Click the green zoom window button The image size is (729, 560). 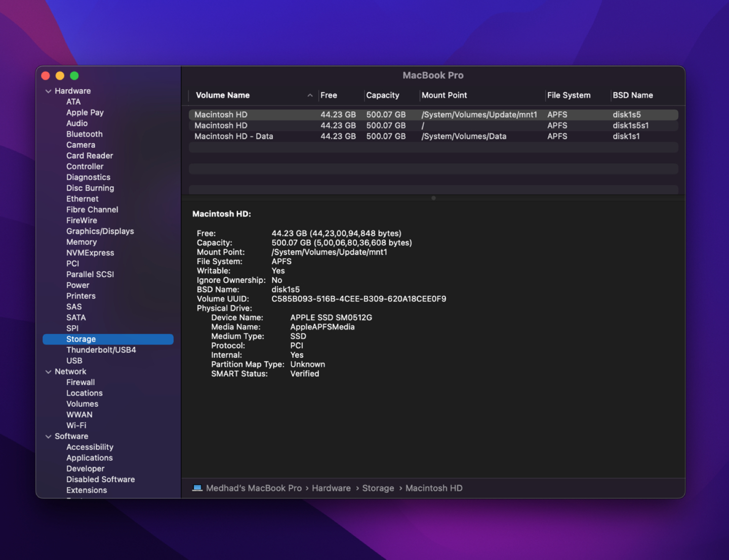74,76
